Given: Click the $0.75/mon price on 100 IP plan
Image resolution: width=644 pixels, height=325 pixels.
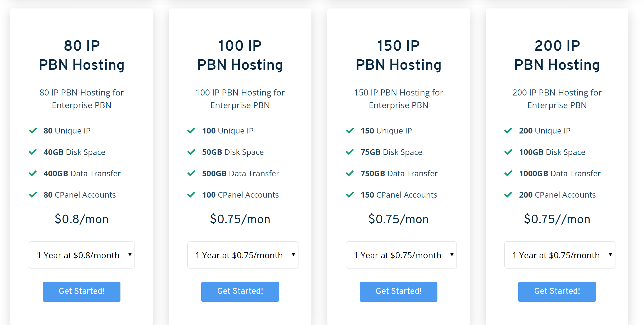Looking at the screenshot, I should (240, 219).
